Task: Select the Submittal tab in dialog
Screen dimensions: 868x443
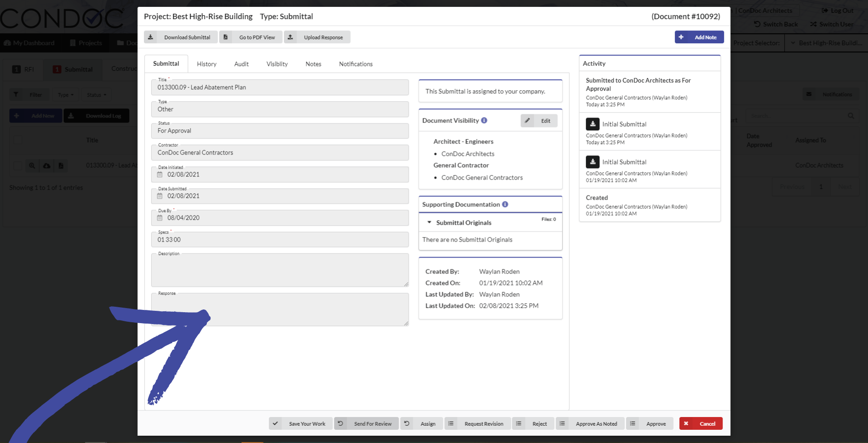Action: 166,64
